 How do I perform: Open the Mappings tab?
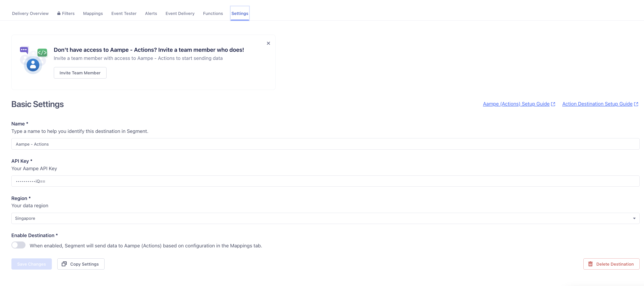pos(93,13)
